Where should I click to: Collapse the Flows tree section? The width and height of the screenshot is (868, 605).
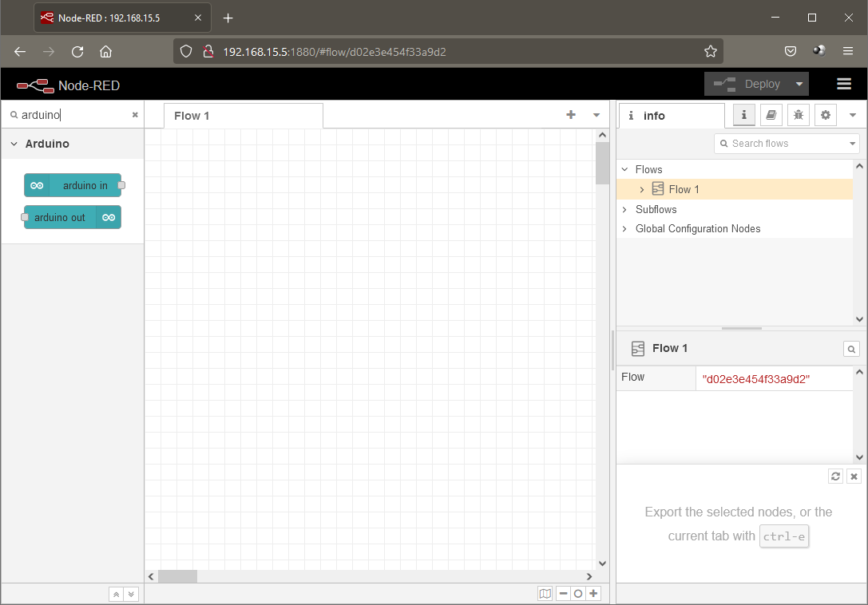[x=625, y=169]
